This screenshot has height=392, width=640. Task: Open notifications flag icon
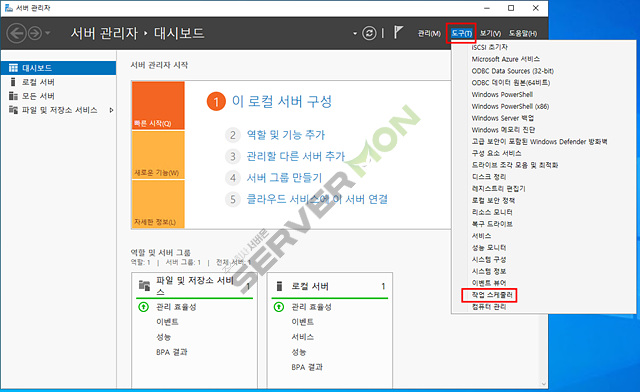click(x=398, y=32)
